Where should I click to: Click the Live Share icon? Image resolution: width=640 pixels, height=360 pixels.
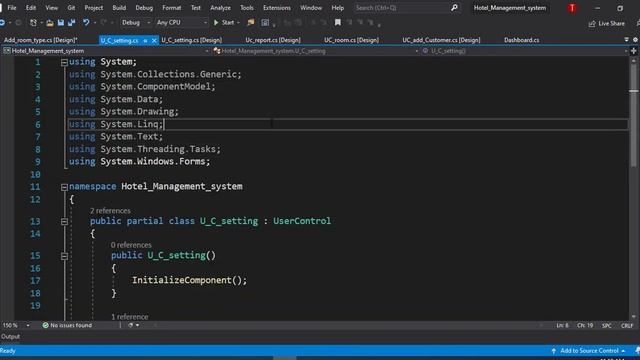click(592, 24)
